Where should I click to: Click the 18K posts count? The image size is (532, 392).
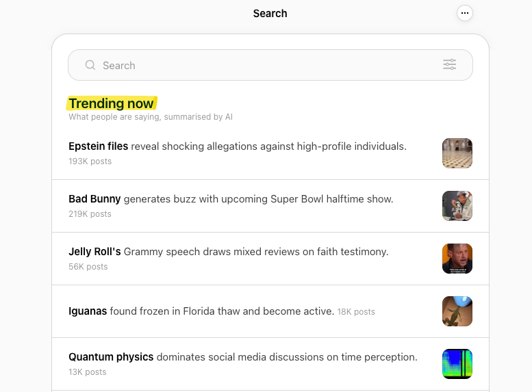point(356,312)
